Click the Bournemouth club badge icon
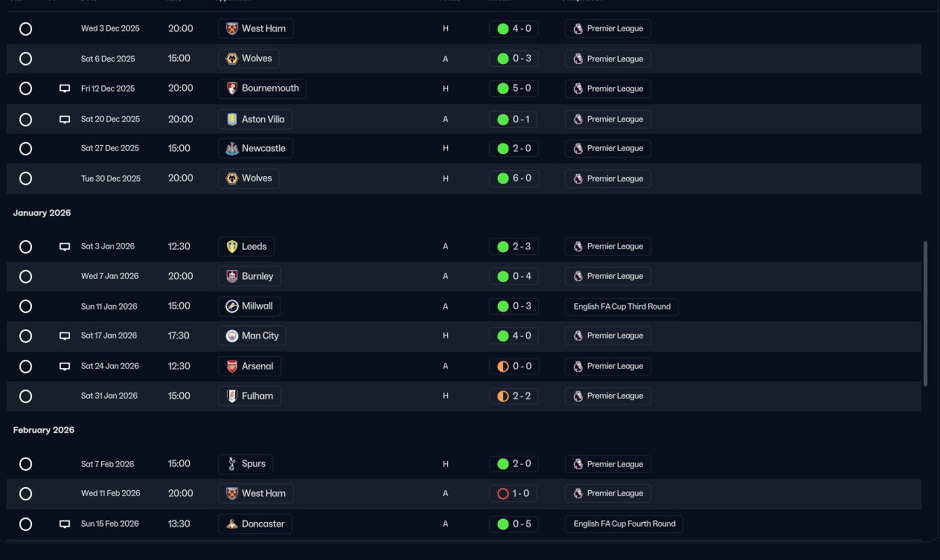Viewport: 940px width, 560px height. [x=231, y=88]
